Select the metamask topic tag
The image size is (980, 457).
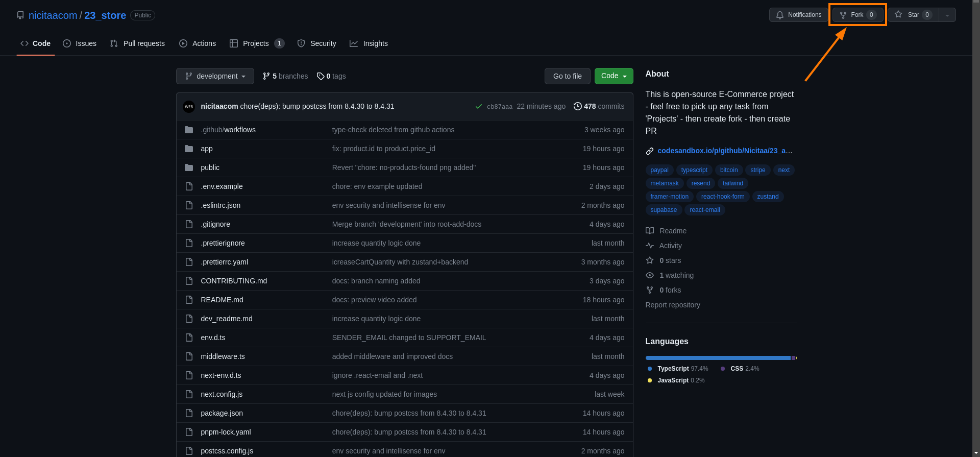[665, 183]
